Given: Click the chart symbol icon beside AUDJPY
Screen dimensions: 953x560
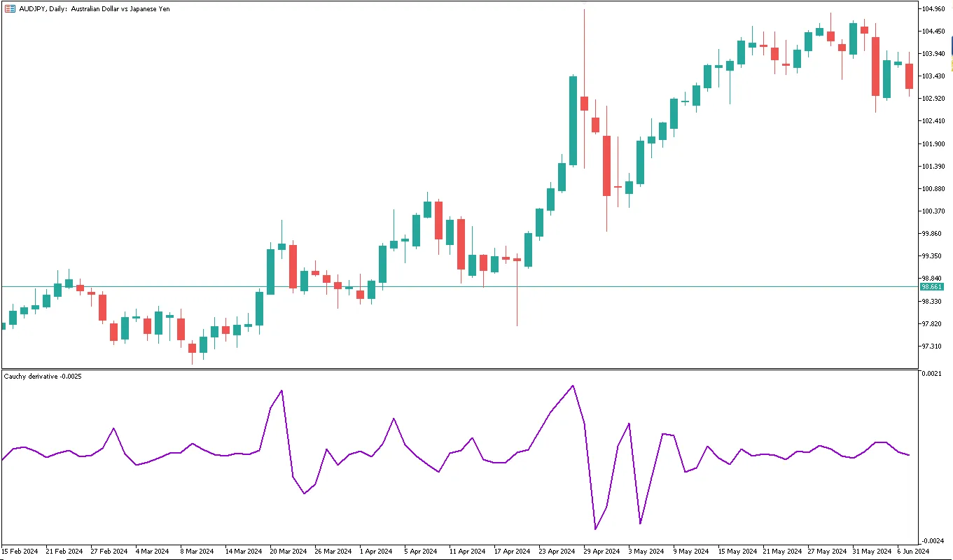Looking at the screenshot, I should 11,8.
